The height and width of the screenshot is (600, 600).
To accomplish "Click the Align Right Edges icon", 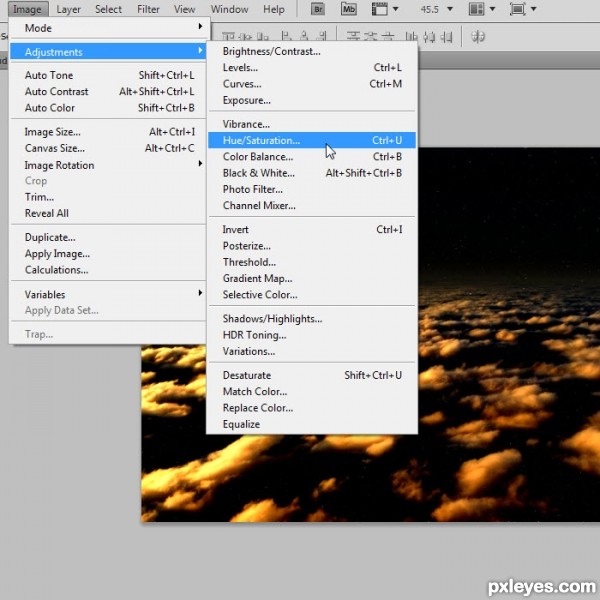I will pyautogui.click(x=322, y=36).
